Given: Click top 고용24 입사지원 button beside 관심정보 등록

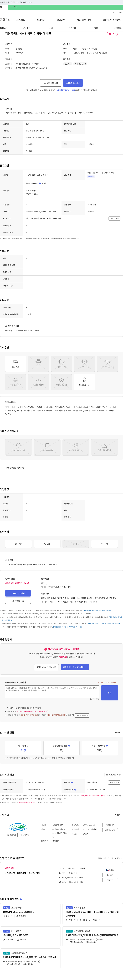Looking at the screenshot, I should 73,83.
